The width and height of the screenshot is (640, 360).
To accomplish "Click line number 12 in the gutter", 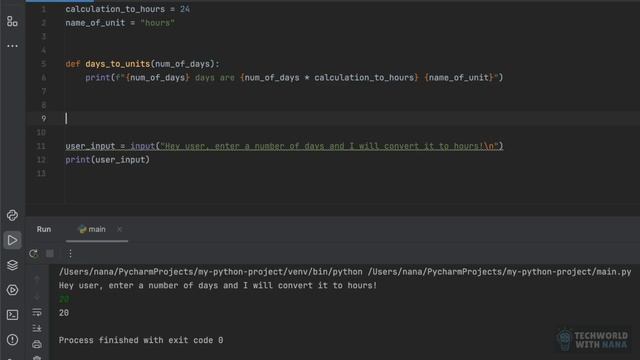I will coord(41,160).
